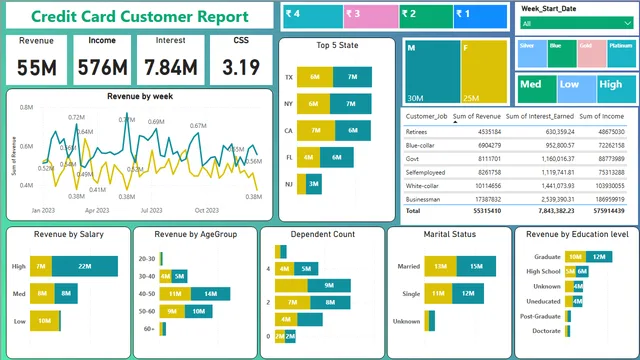Click the Total revenue value 55315410
This screenshot has width=640, height=360.
(x=487, y=211)
